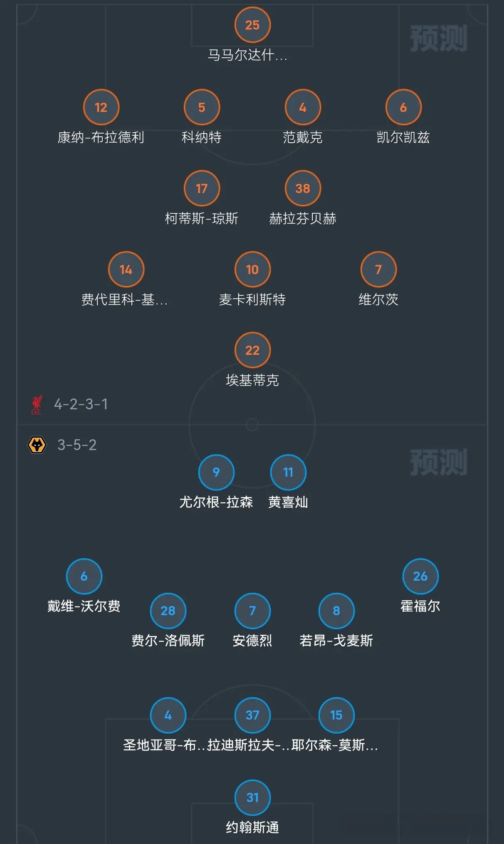Tap the 维尔茨 name label
The image size is (504, 844).
coord(378,299)
